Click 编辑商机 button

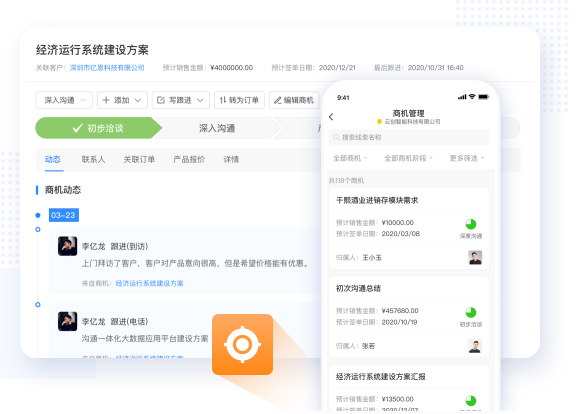click(x=294, y=100)
